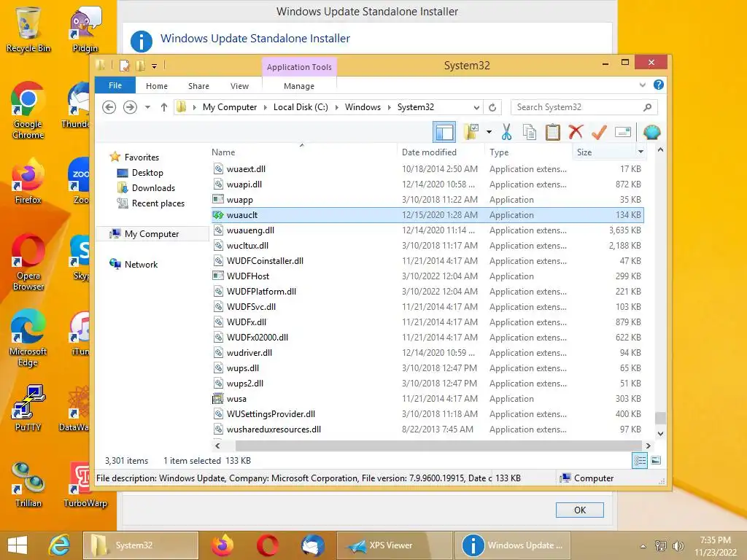Expand folder options toolbar dropdown arrow

[489, 132]
